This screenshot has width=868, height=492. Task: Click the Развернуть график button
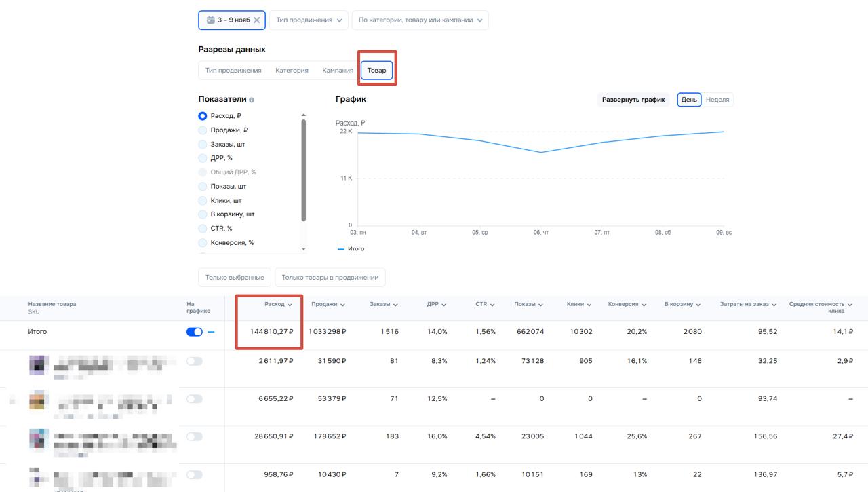pyautogui.click(x=633, y=100)
